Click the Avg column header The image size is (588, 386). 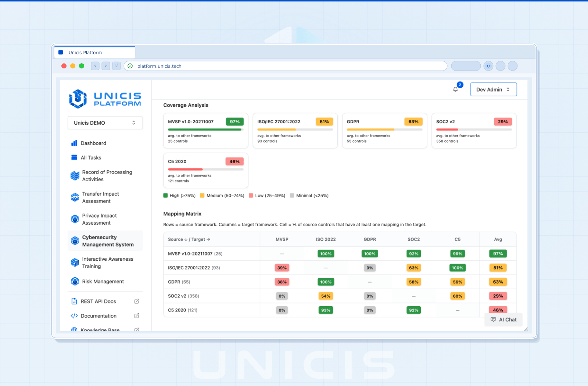point(498,239)
